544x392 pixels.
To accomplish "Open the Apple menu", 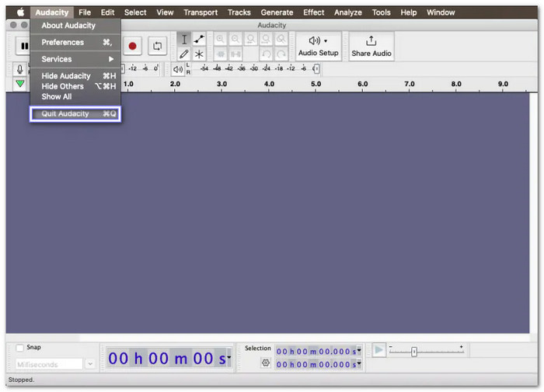I will click(20, 12).
